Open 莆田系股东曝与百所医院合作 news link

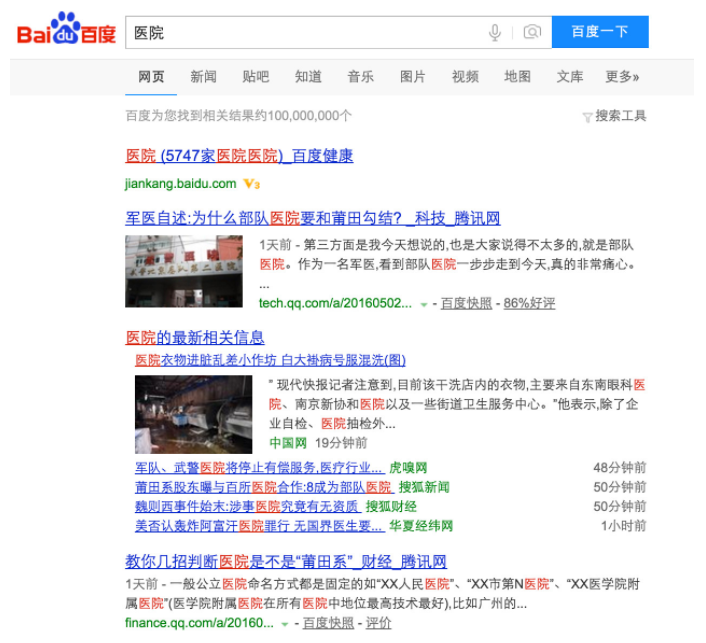(x=264, y=487)
